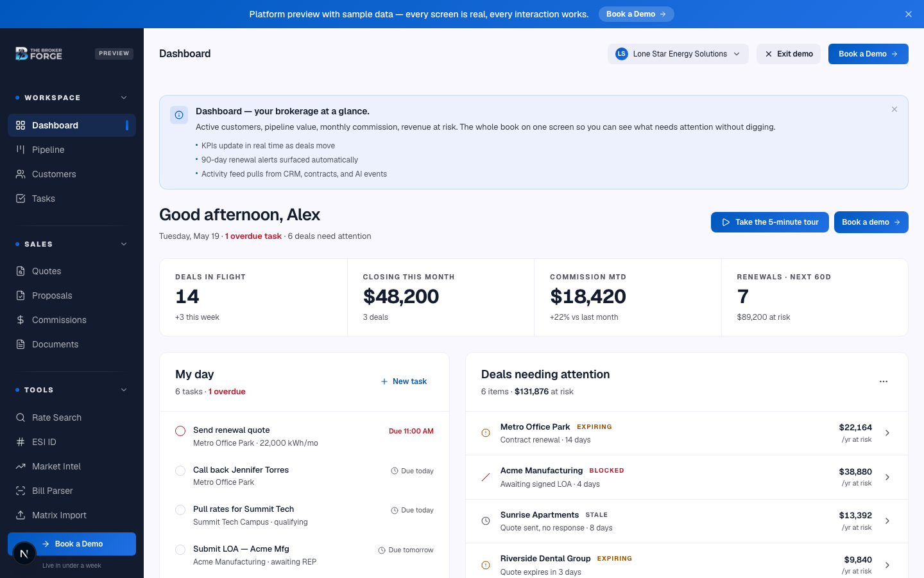Close the top platform preview banner
The image size is (924, 578).
(x=909, y=14)
